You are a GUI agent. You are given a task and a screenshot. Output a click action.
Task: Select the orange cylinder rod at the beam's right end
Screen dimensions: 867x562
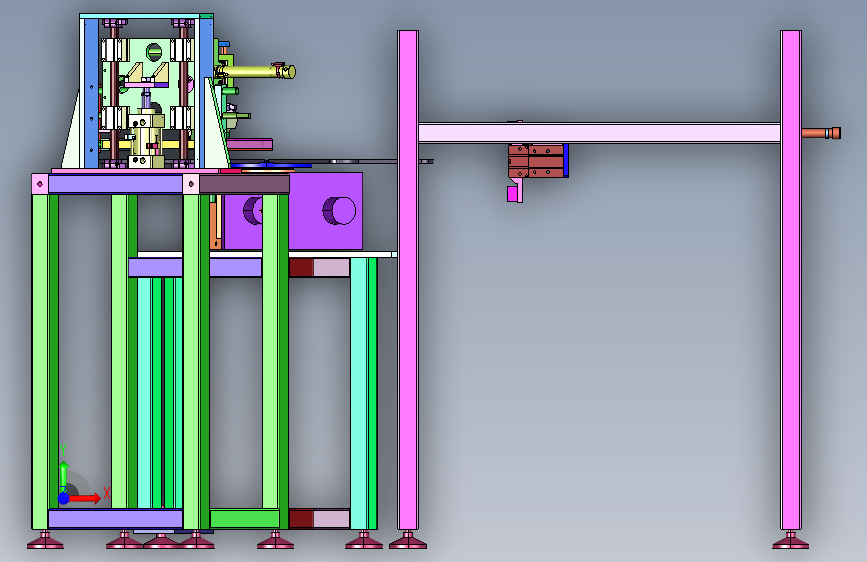coord(821,133)
